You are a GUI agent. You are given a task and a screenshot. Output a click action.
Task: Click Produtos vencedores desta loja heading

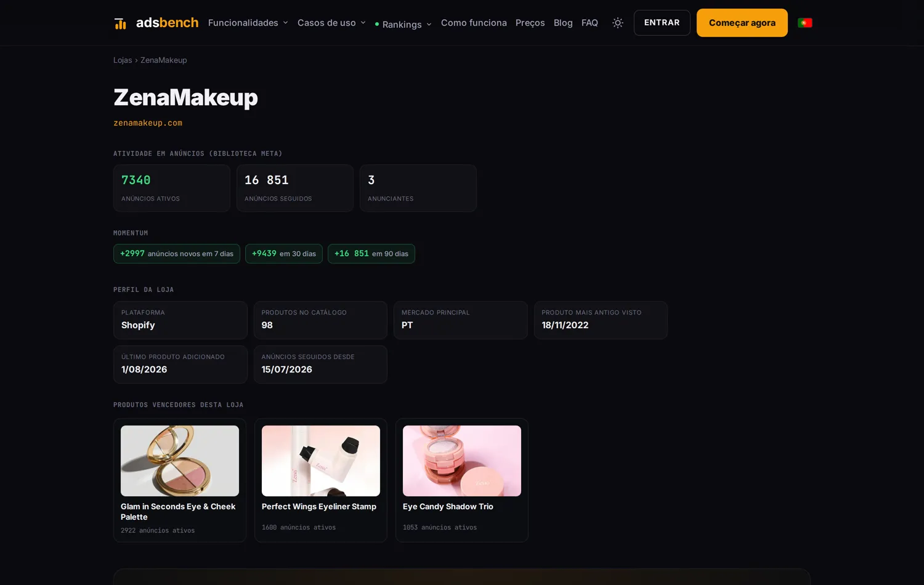point(179,405)
